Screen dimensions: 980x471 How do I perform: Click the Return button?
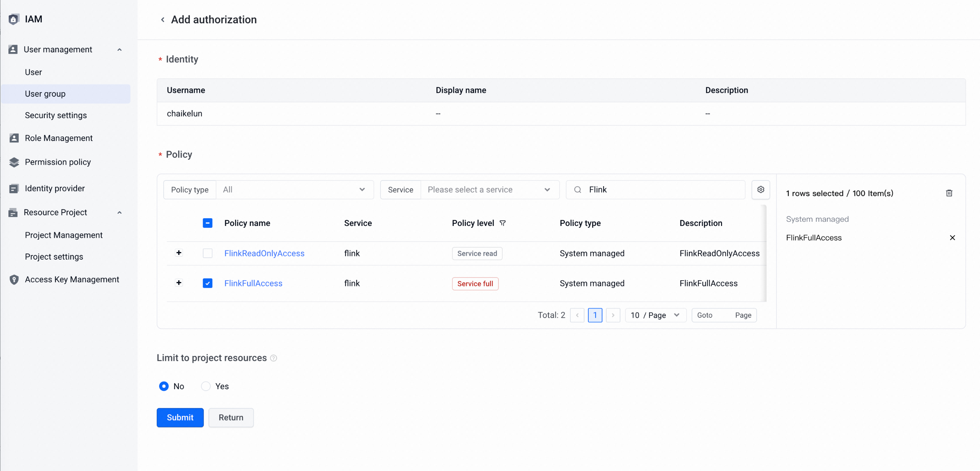pyautogui.click(x=231, y=417)
